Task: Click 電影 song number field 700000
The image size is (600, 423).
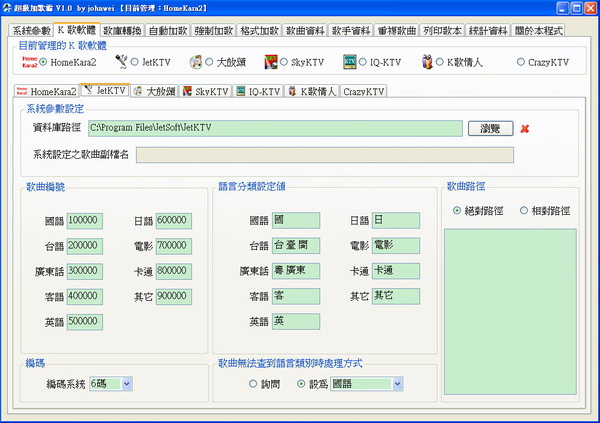Action: (x=174, y=246)
